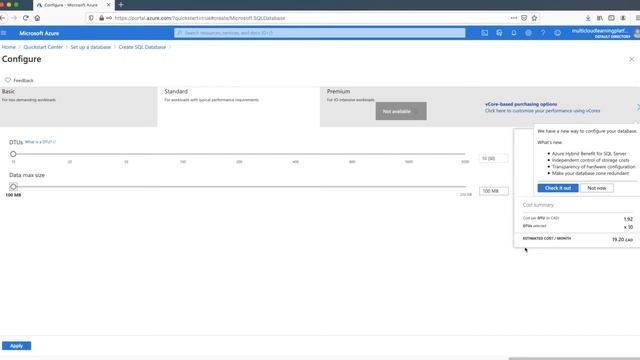The height and width of the screenshot is (360, 640).
Task: Select the Standard service tier
Action: click(x=239, y=107)
